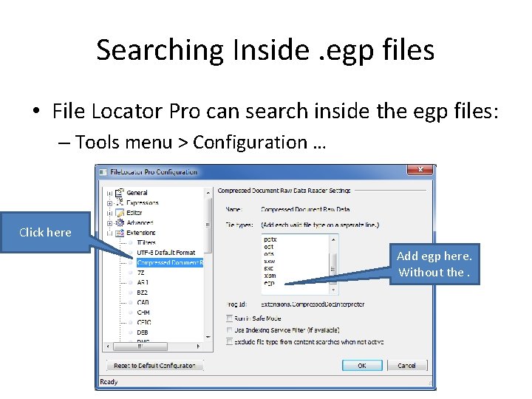Expand the Editor tree node
The height and width of the screenshot is (399, 532).
tap(109, 213)
